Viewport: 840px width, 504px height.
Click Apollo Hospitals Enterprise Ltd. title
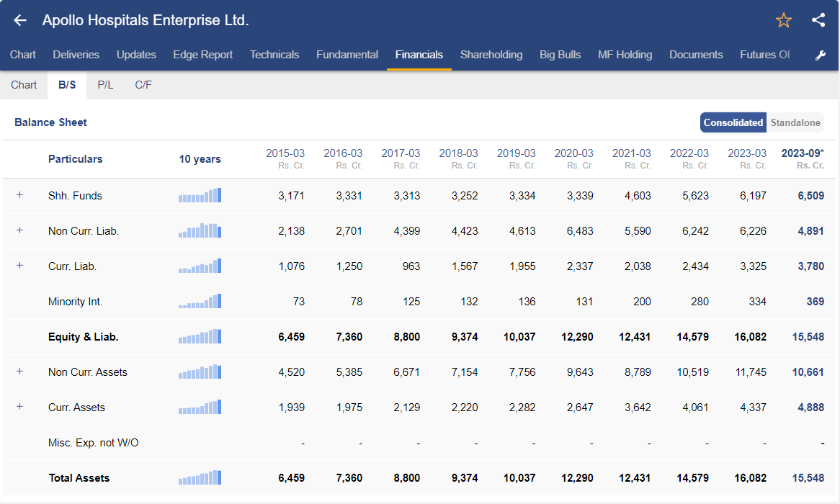(x=146, y=20)
